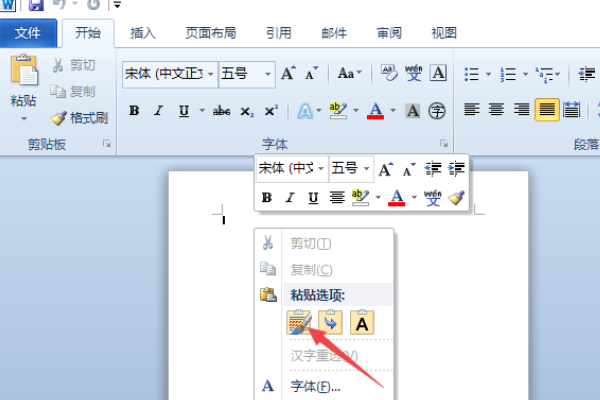Open 字体(F)... from the context menu
Screen dimensions: 600x400
coord(315,386)
